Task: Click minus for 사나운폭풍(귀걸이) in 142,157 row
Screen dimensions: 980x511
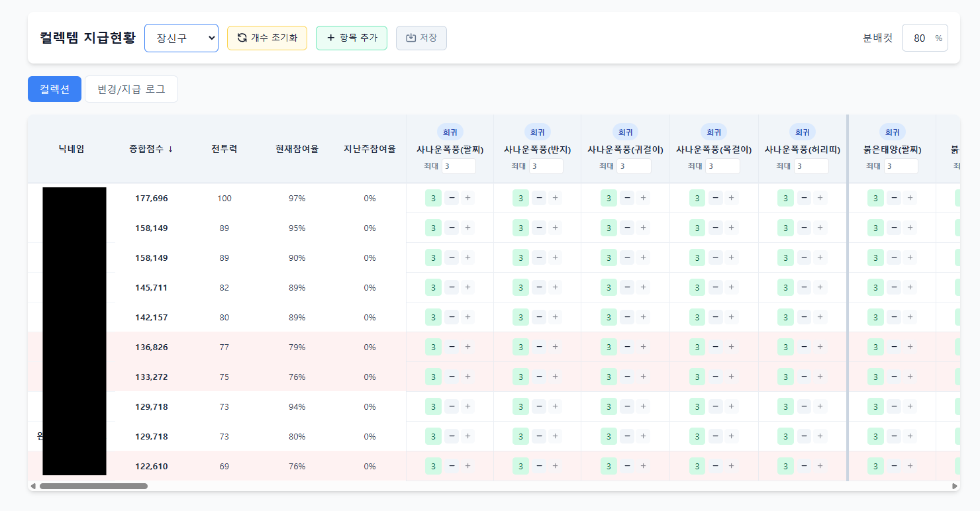Action: click(x=627, y=317)
